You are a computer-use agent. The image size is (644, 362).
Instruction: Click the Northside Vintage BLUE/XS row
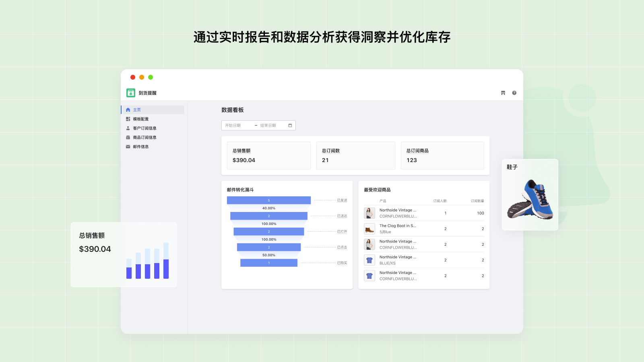[x=423, y=260]
